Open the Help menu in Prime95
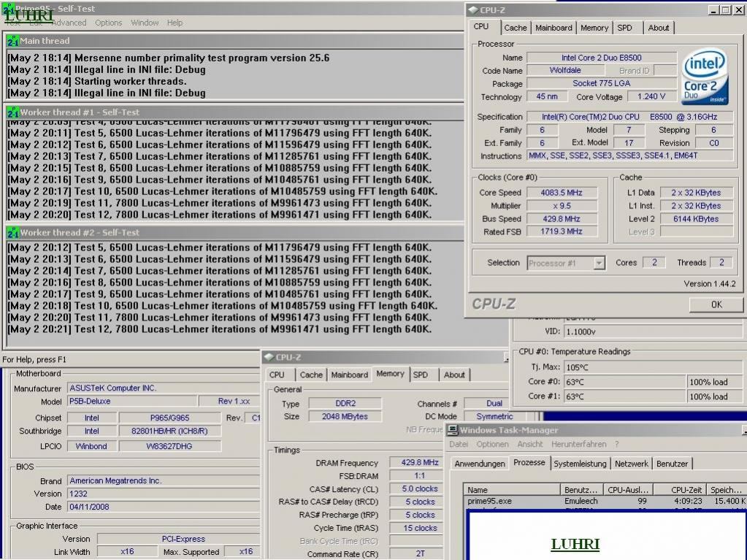Viewport: 747px width, 560px height. point(175,23)
